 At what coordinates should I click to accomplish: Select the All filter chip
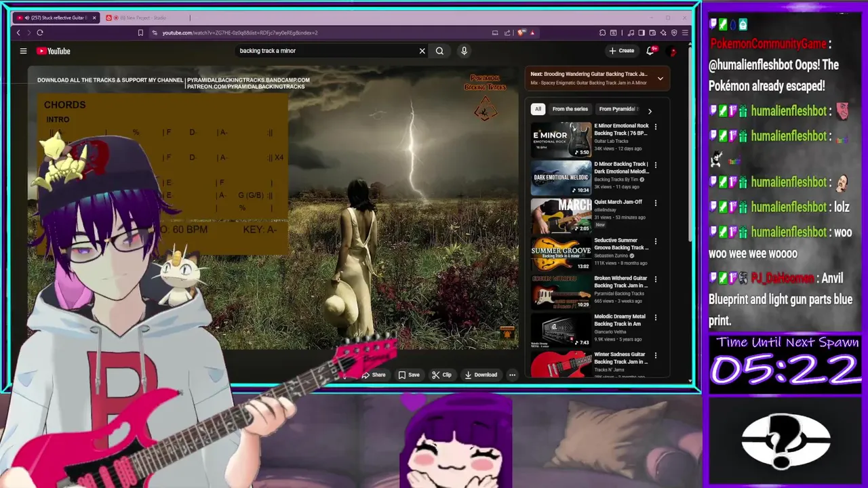pyautogui.click(x=538, y=109)
